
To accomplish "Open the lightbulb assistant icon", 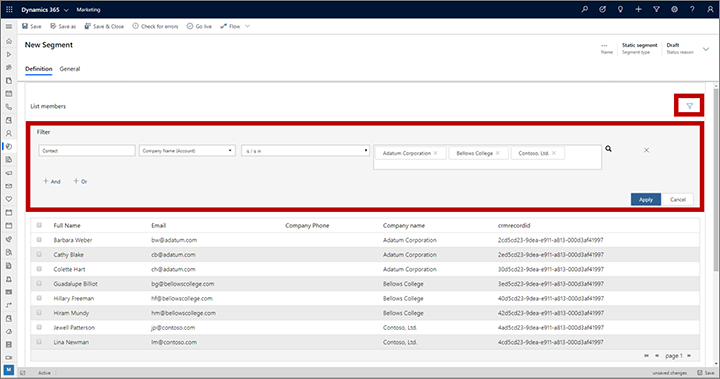I will point(620,9).
